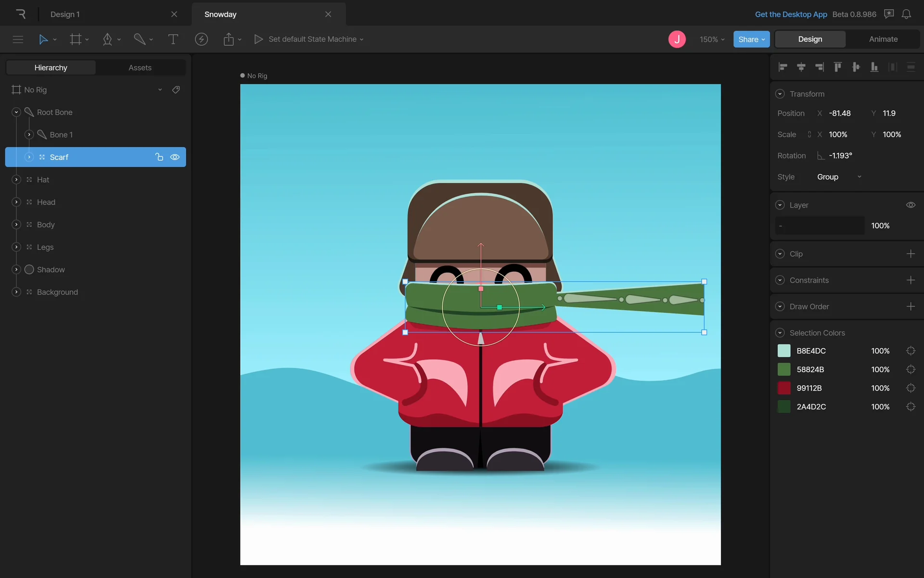Screen dimensions: 924x578
Task: Hide the Scarf layer with eye icon
Action: [175, 157]
